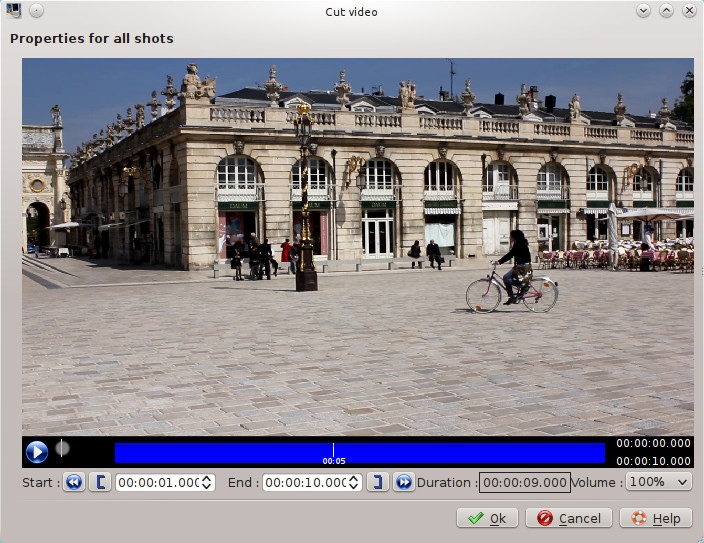Open Help for this dialog
704x543 pixels.
(x=656, y=518)
